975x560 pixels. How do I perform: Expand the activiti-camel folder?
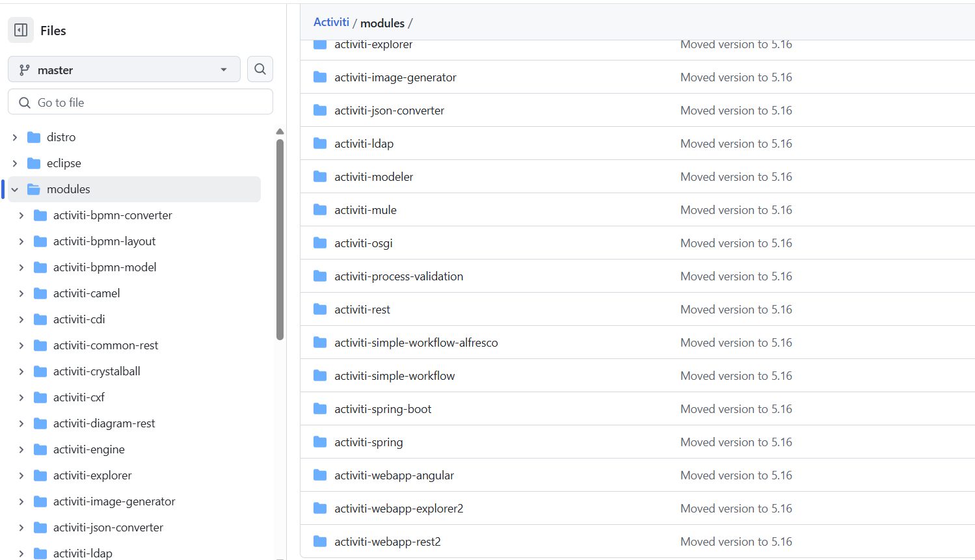coord(20,293)
